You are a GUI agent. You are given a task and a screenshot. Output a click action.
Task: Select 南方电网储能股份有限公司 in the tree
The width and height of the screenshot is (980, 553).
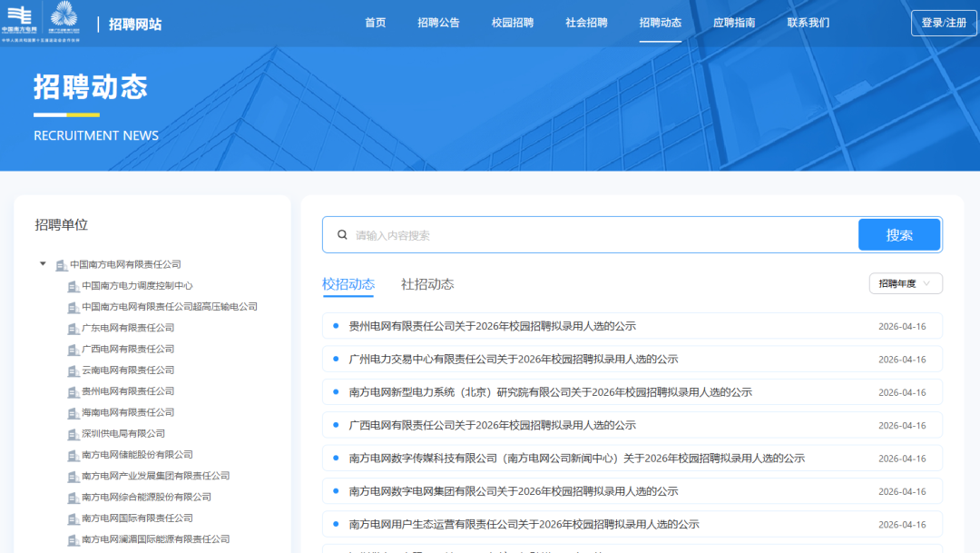coord(137,455)
